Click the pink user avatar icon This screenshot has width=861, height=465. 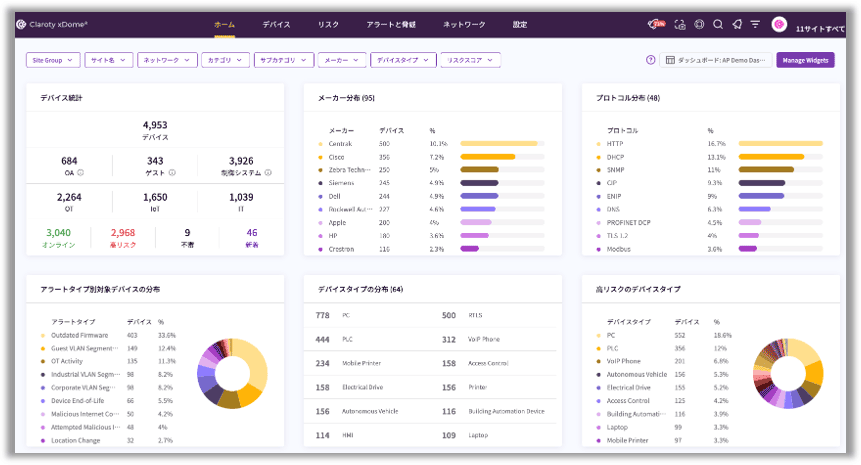tap(779, 23)
